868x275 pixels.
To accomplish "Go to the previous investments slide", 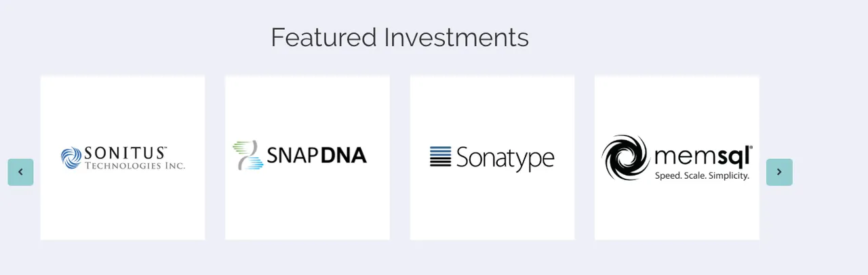I will [20, 172].
